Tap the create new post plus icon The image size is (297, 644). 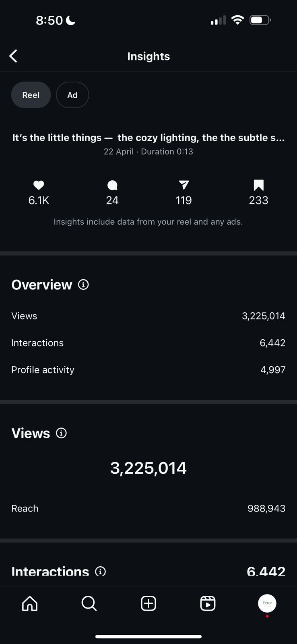[x=148, y=603]
